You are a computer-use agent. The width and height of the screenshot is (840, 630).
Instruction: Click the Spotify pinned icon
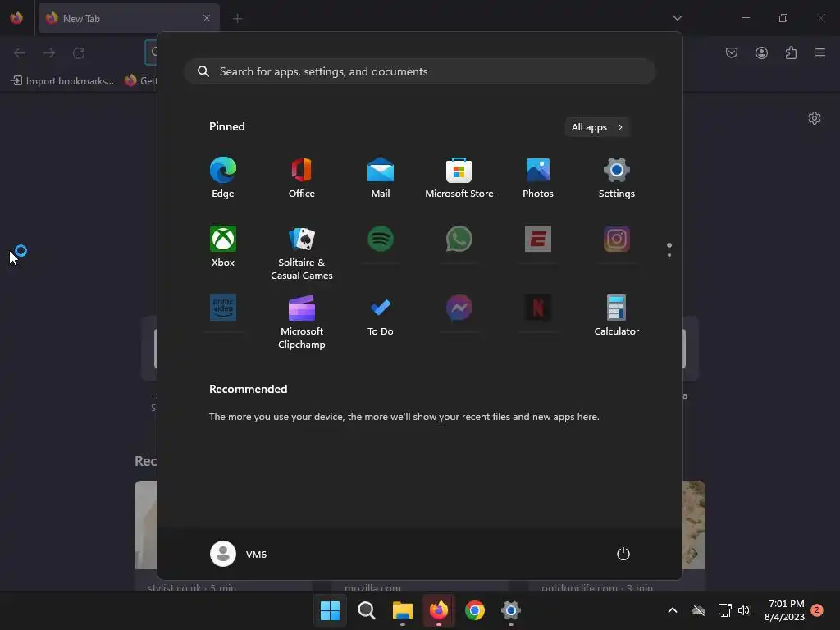pos(381,239)
